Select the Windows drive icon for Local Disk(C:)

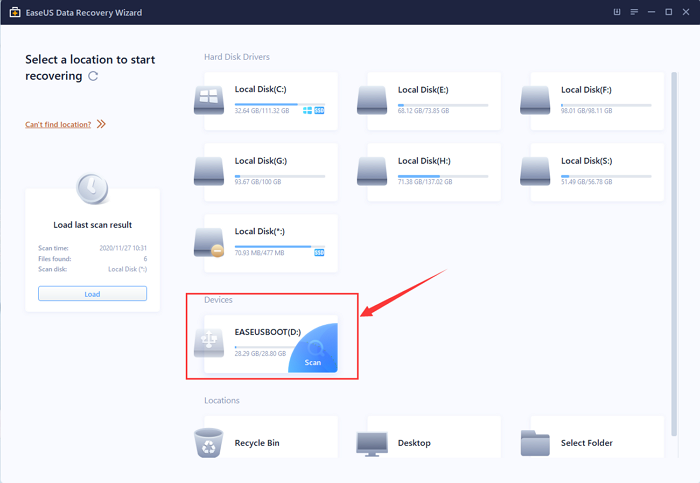[x=209, y=100]
